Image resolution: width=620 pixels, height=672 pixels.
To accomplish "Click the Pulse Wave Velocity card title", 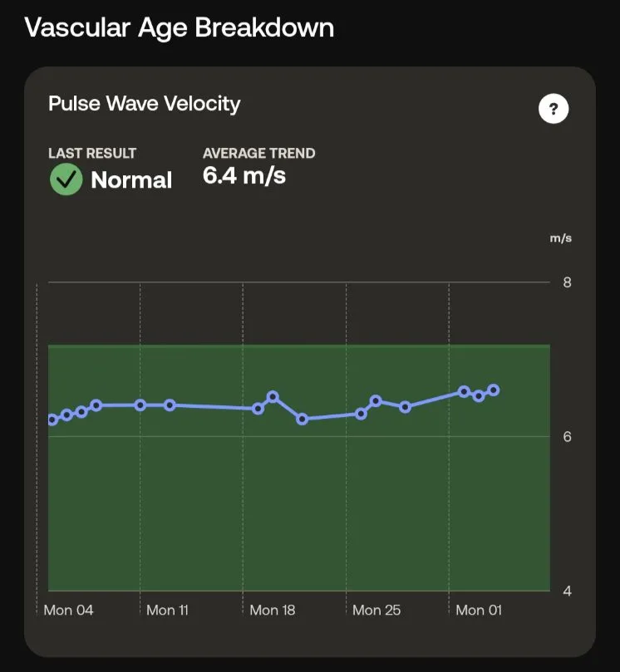I will point(144,104).
